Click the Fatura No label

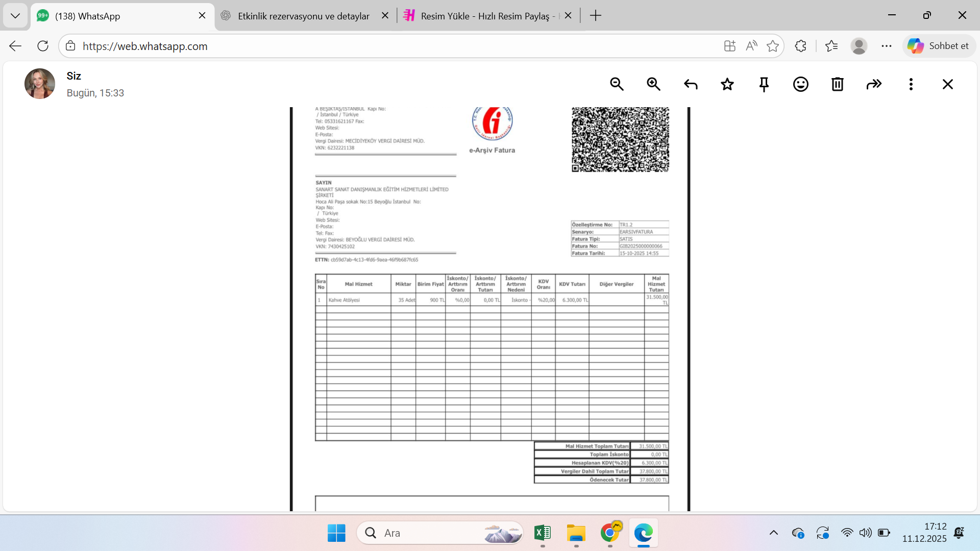pyautogui.click(x=585, y=246)
